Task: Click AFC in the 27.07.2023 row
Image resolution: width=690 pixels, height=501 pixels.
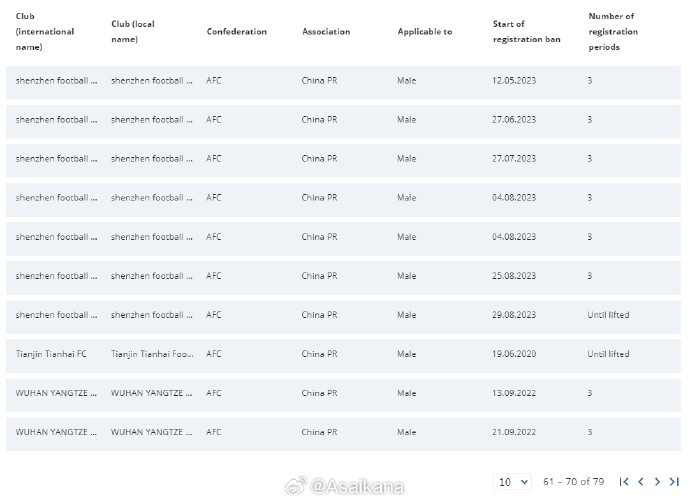Action: (x=213, y=159)
